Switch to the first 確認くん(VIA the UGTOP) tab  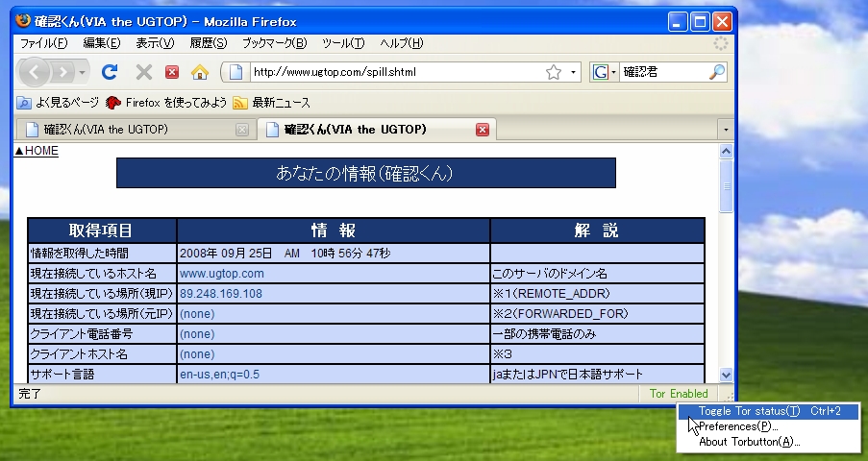coord(127,130)
